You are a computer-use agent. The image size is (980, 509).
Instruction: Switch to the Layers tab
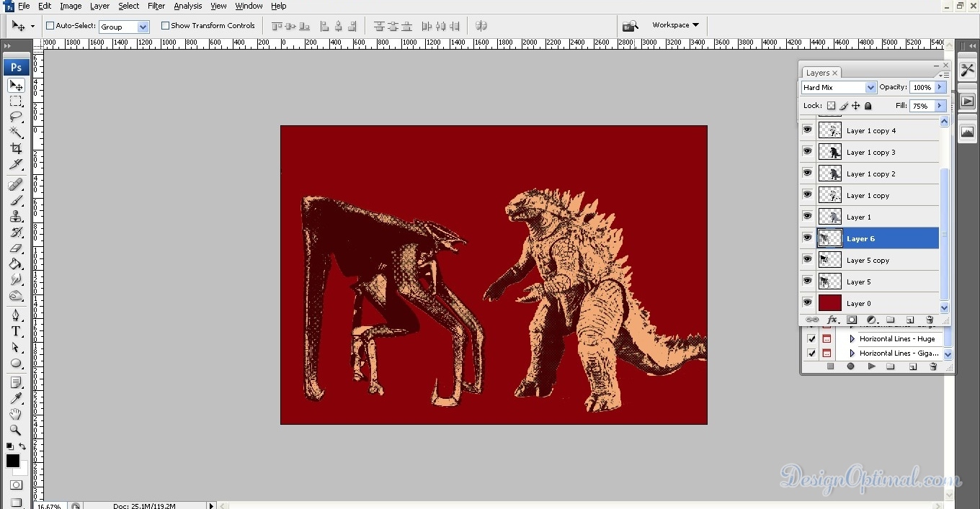(821, 73)
